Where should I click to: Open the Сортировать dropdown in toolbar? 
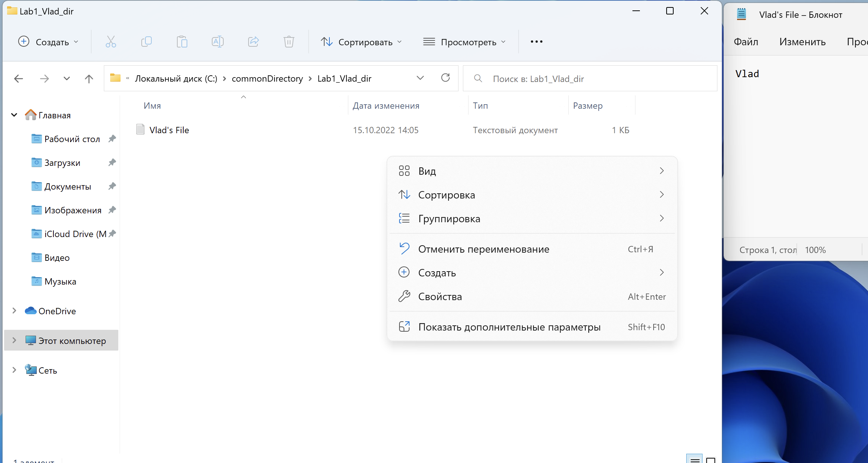pyautogui.click(x=361, y=42)
